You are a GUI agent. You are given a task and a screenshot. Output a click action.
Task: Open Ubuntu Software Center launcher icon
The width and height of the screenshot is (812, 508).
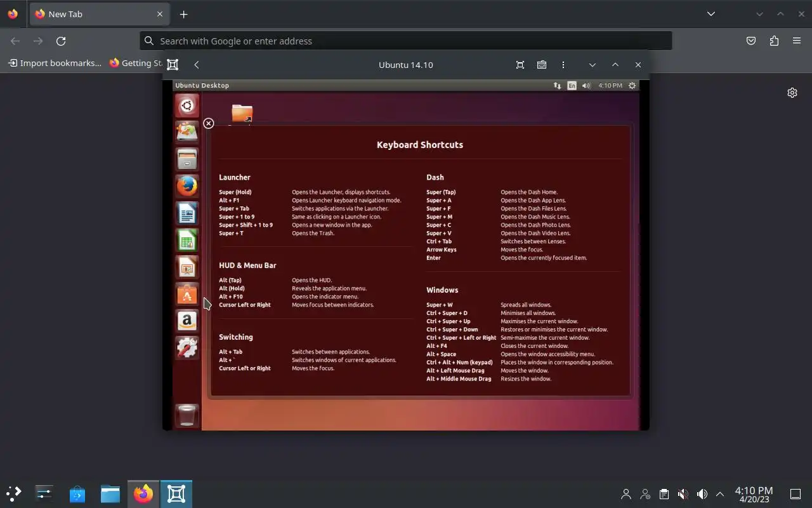[x=187, y=294]
